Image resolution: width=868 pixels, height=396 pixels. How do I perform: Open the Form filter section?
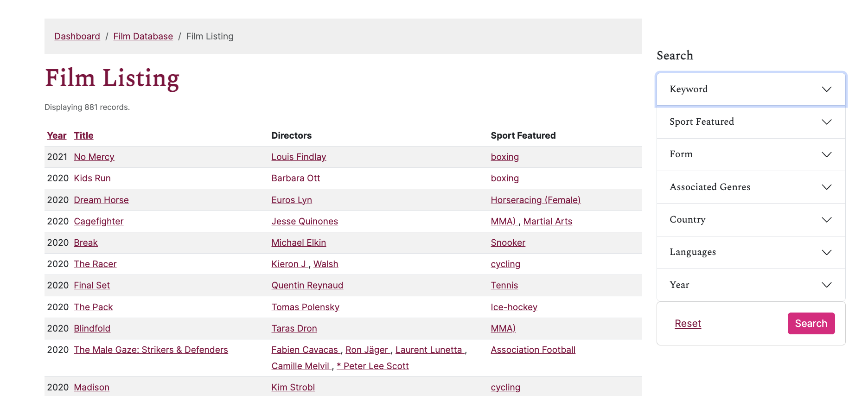[750, 154]
